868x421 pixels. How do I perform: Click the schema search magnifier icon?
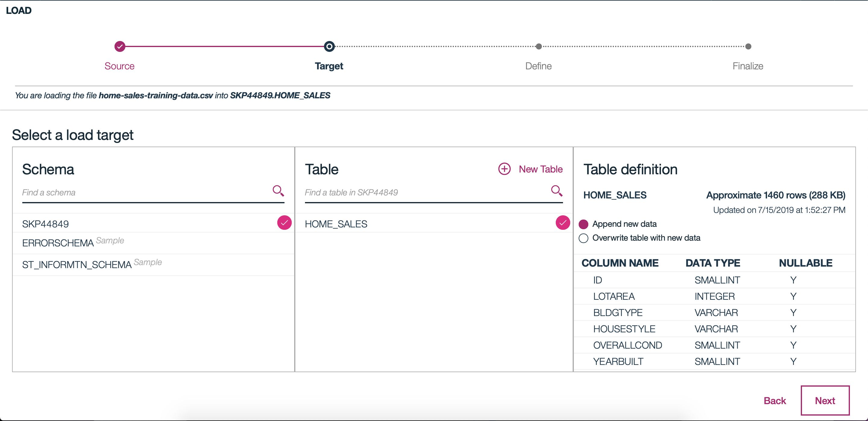[x=278, y=191]
